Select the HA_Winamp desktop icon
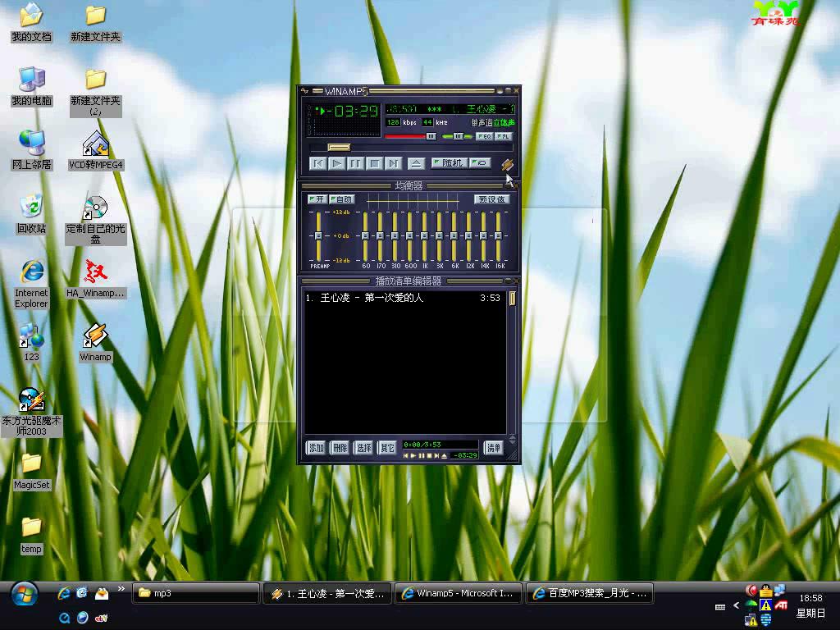Screen dimensions: 840x630 [x=96, y=279]
